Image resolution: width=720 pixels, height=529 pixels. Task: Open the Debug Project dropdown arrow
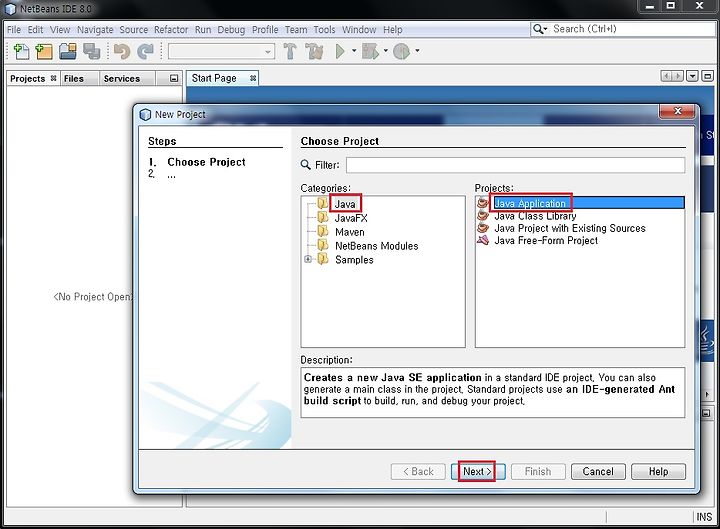[x=385, y=51]
